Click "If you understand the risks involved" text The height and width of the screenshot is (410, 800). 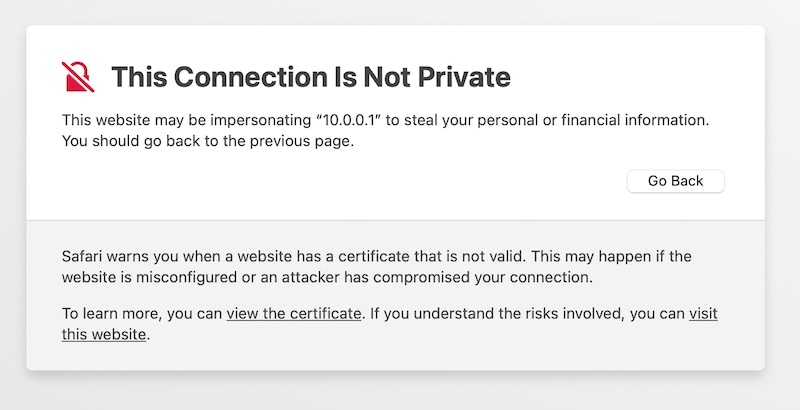[500, 314]
